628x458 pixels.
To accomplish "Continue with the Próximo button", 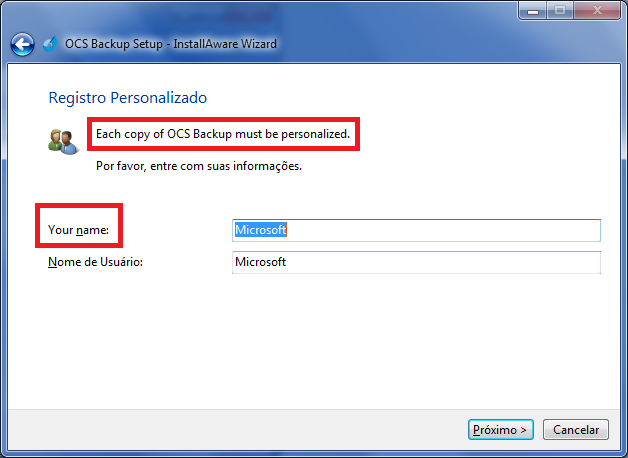I will tap(500, 430).
